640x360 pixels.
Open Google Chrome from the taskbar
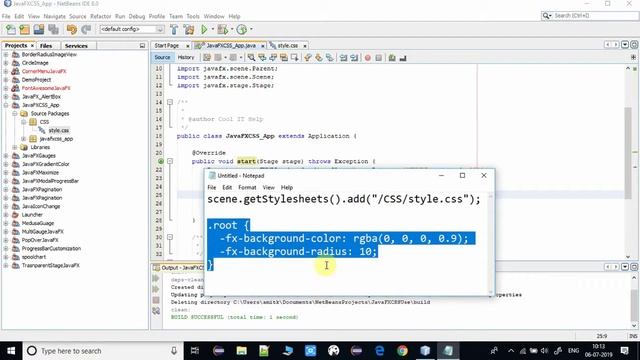pos(402,351)
